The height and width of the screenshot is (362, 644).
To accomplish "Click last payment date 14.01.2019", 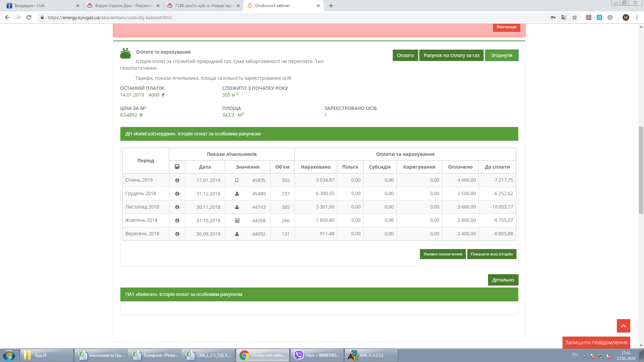I will [132, 95].
